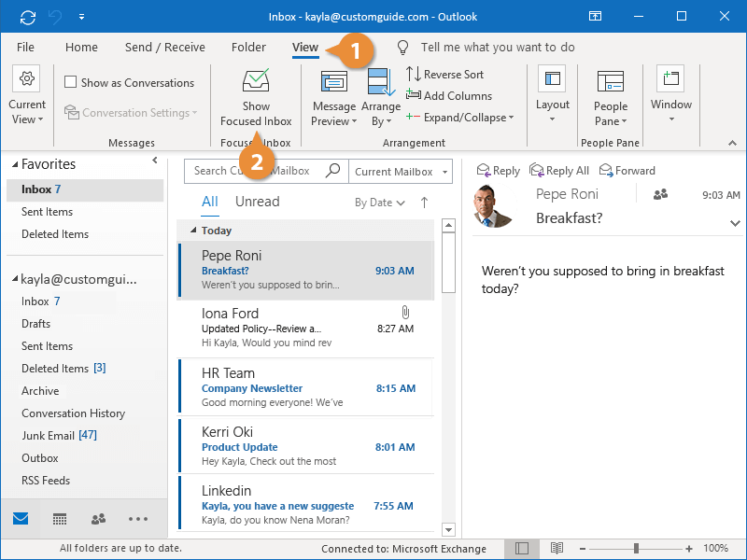Open Arrange By menu
This screenshot has width=747, height=560.
click(x=381, y=99)
